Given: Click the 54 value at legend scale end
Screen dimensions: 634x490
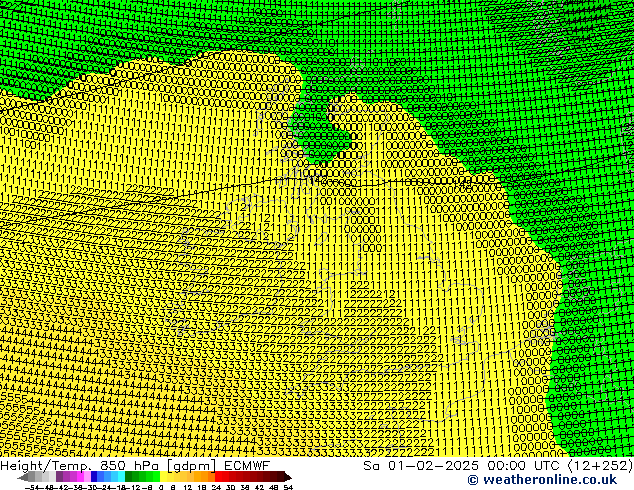Looking at the screenshot, I should [x=288, y=487].
